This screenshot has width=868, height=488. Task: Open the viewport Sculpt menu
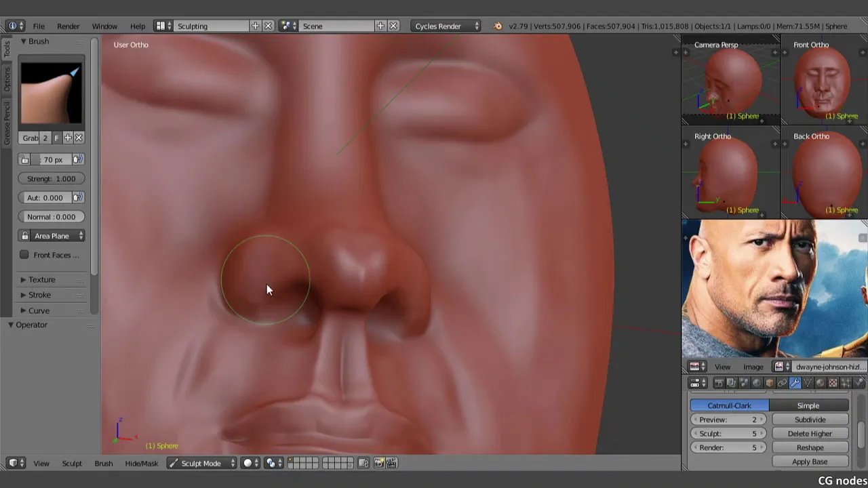(72, 463)
